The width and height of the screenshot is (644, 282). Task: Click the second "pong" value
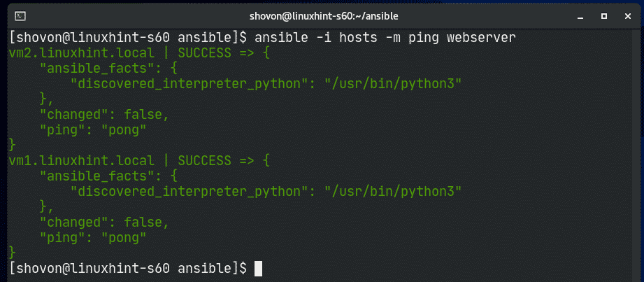(124, 238)
